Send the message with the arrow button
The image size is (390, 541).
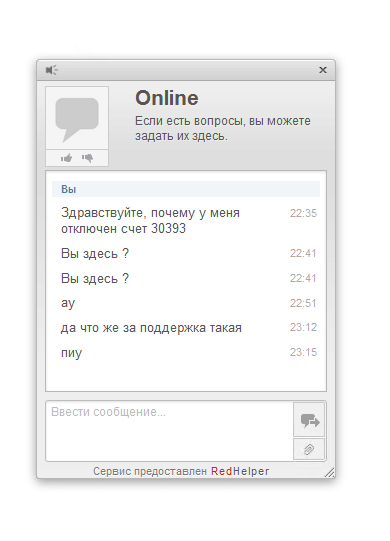[309, 420]
